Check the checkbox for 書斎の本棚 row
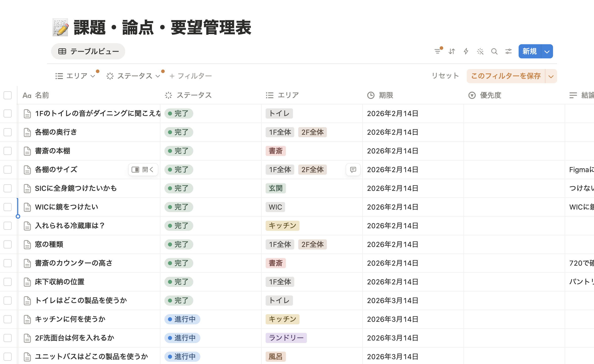 (x=8, y=151)
